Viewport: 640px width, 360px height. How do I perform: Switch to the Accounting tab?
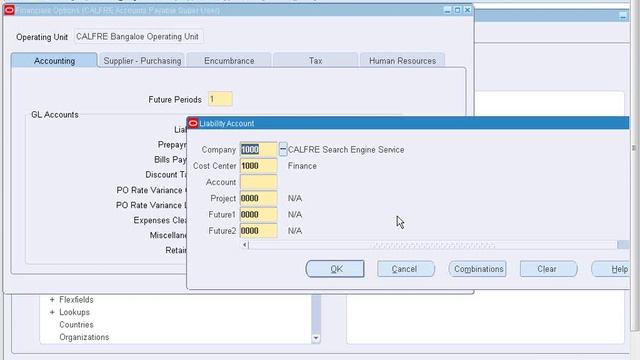pos(54,60)
